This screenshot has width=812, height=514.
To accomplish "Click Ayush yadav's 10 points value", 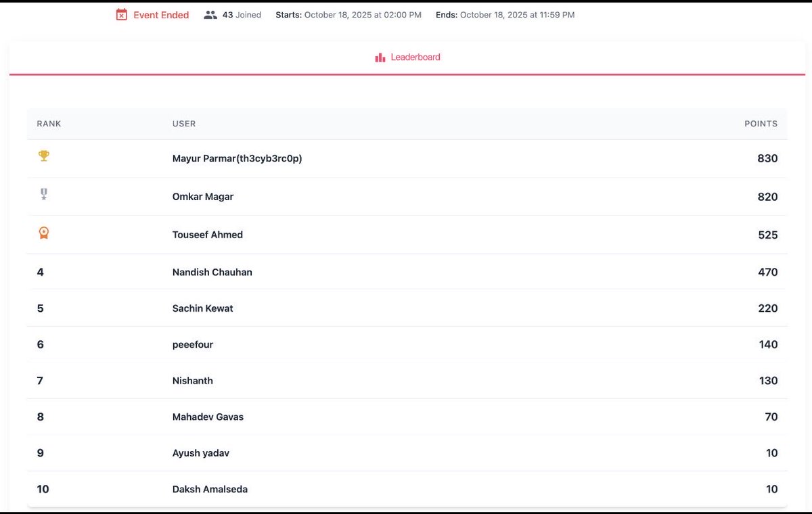I will [772, 453].
